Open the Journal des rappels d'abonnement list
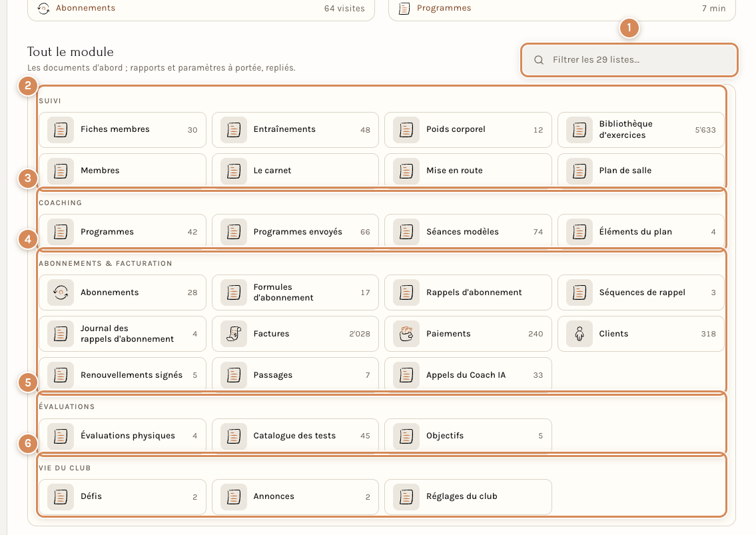 123,334
